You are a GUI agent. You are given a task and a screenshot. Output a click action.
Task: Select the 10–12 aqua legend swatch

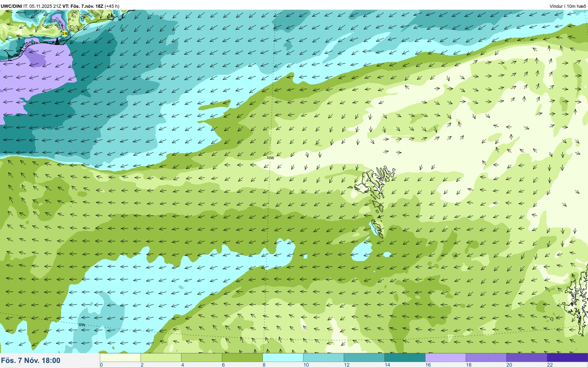(x=323, y=357)
